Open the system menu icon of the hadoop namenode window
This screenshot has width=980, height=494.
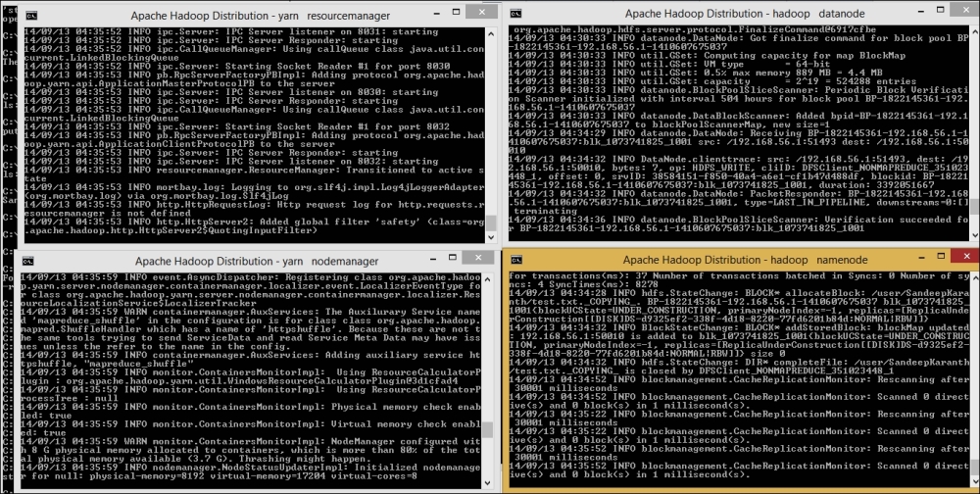[x=516, y=260]
